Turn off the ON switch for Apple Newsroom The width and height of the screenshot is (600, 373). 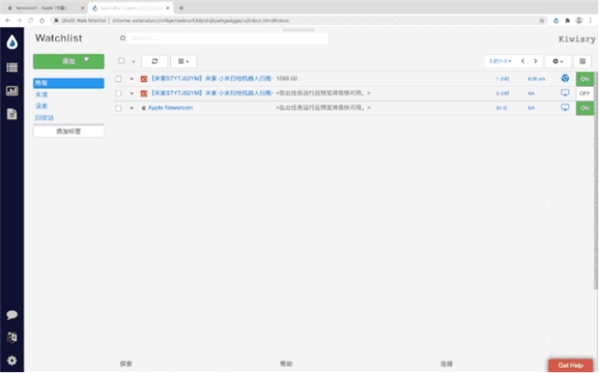(x=584, y=108)
